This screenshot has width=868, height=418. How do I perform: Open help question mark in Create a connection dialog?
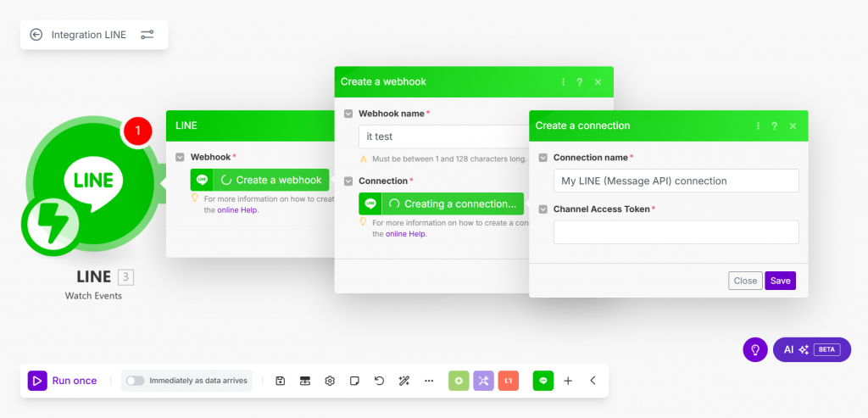point(775,125)
